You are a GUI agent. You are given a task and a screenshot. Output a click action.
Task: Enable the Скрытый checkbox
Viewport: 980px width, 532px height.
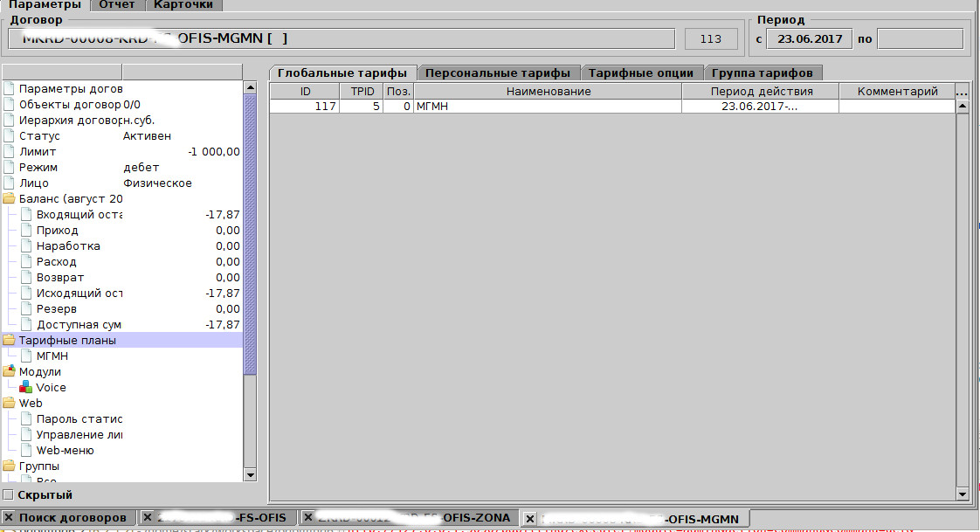tap(9, 495)
